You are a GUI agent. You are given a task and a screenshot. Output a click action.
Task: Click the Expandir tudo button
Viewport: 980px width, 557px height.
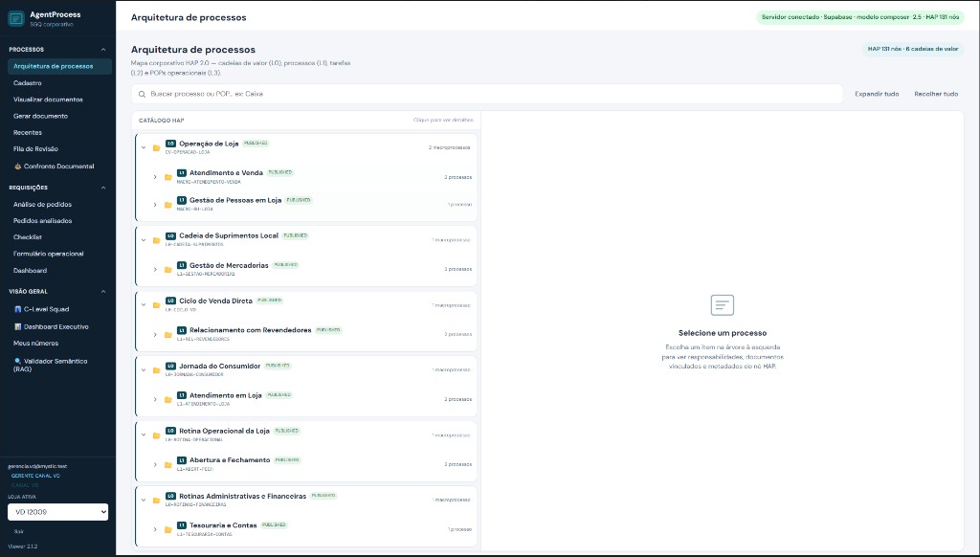[x=877, y=94]
